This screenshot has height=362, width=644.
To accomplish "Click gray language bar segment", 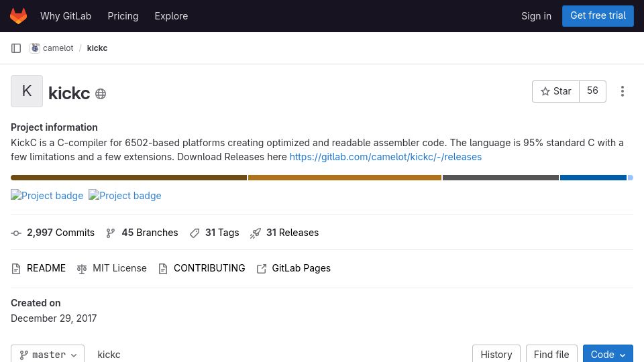I will [x=500, y=178].
